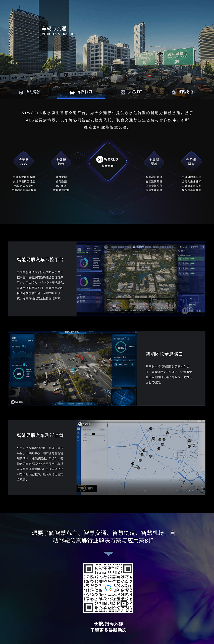Click 交通动态参与者模型 list item
The width and height of the screenshot is (214, 644).
point(24,190)
